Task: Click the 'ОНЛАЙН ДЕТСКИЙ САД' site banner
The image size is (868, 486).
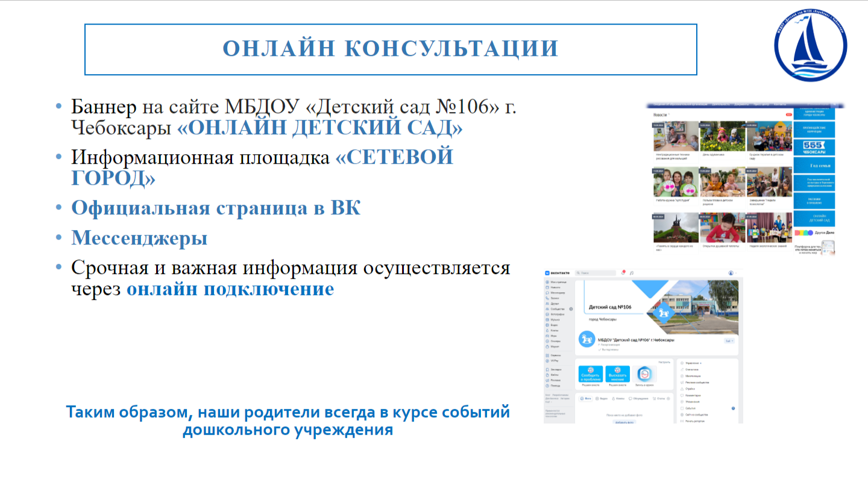Action: (x=814, y=218)
